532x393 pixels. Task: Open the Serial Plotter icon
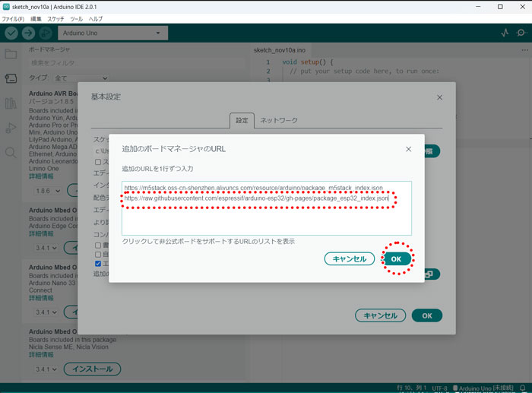(x=505, y=33)
